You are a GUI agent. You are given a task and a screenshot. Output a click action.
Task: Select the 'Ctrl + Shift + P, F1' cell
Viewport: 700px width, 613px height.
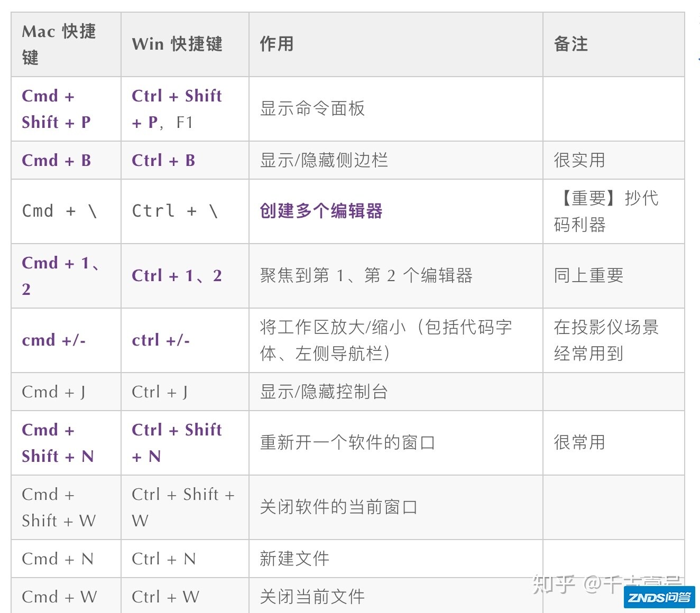coord(185,109)
